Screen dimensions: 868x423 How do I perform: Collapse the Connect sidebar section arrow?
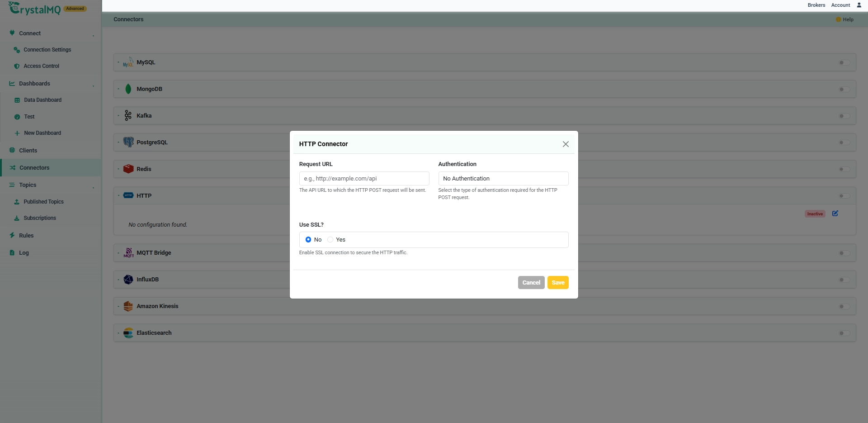(94, 35)
